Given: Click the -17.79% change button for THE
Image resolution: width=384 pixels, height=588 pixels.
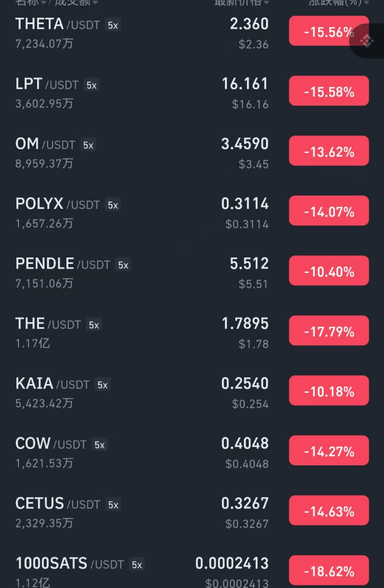Looking at the screenshot, I should [x=329, y=331].
